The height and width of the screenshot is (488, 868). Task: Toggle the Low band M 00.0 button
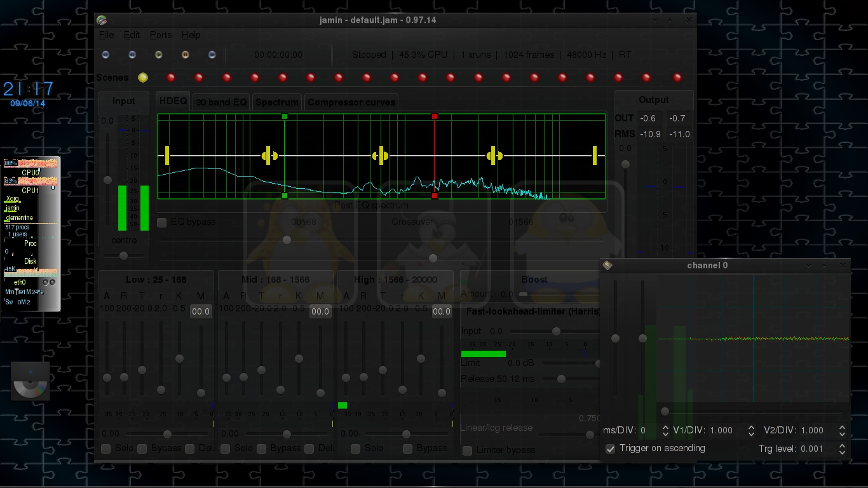[201, 311]
